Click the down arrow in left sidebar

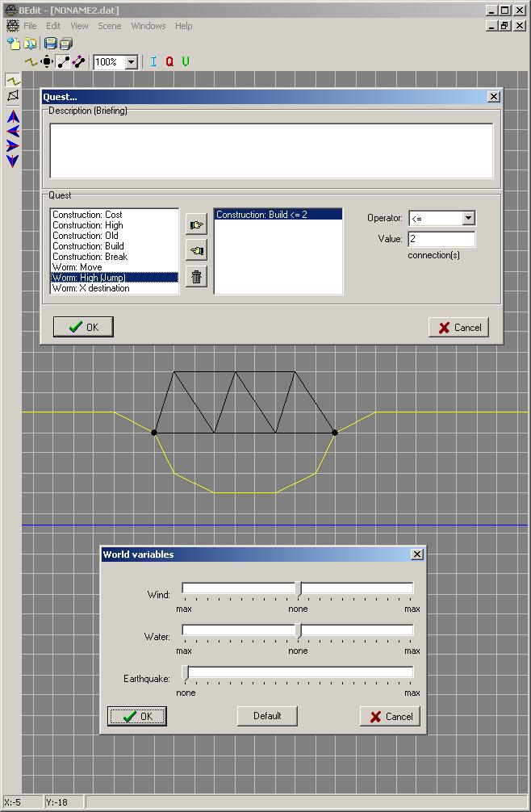pos(13,161)
